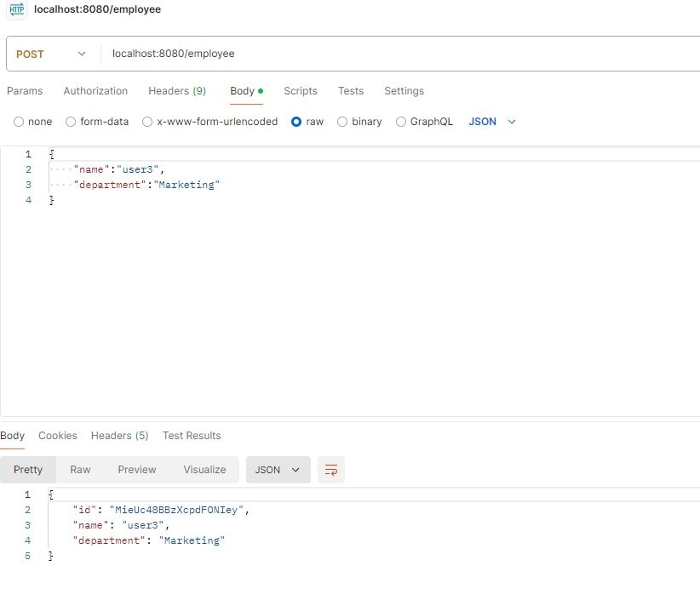
Task: Select the none body type radio
Action: (x=19, y=122)
